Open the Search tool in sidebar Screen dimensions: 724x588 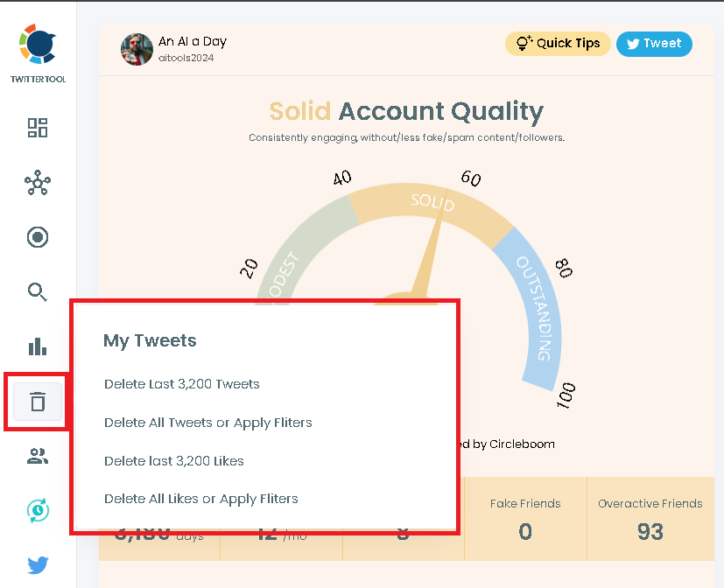[x=38, y=291]
